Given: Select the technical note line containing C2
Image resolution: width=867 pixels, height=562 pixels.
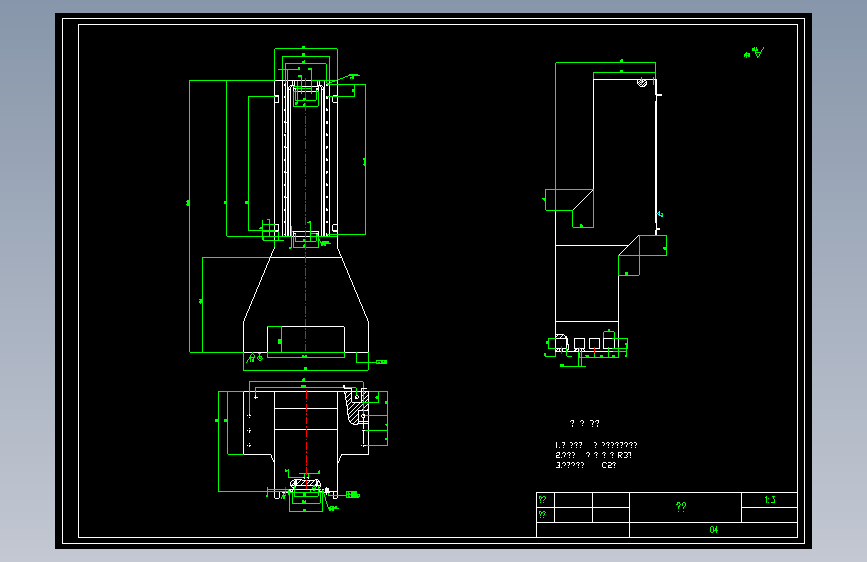Looking at the screenshot, I should tap(586, 465).
